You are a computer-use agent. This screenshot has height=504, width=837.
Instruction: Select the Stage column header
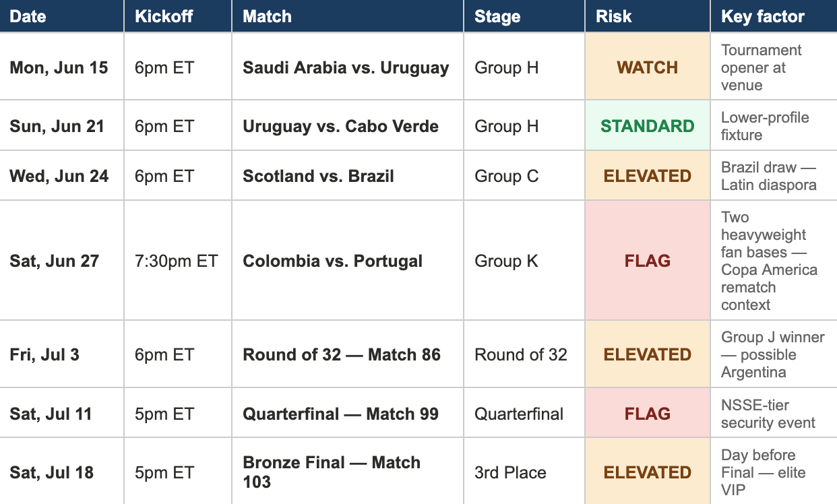pos(524,16)
